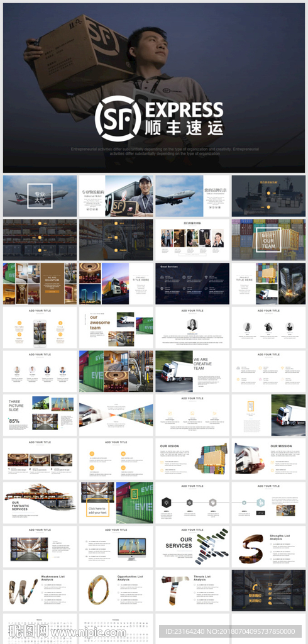Click the large O letter graphic
The image size is (308, 644).
tap(99, 591)
